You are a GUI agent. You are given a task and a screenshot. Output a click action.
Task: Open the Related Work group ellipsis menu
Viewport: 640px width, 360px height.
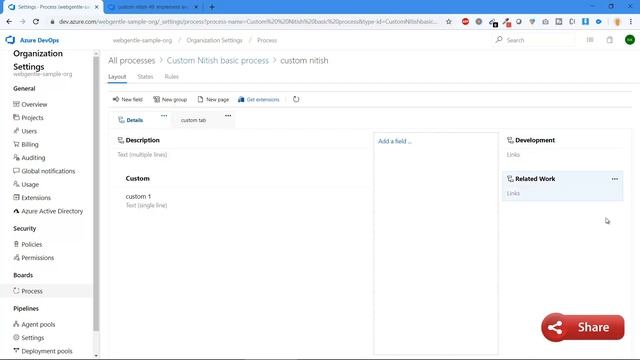point(615,179)
